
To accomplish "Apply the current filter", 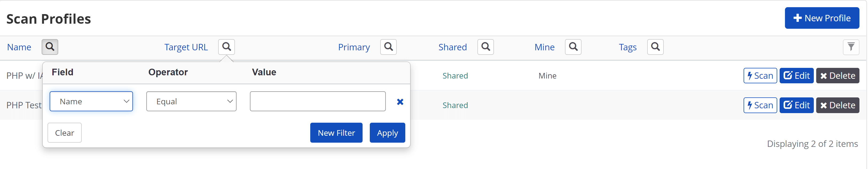I will click(387, 133).
